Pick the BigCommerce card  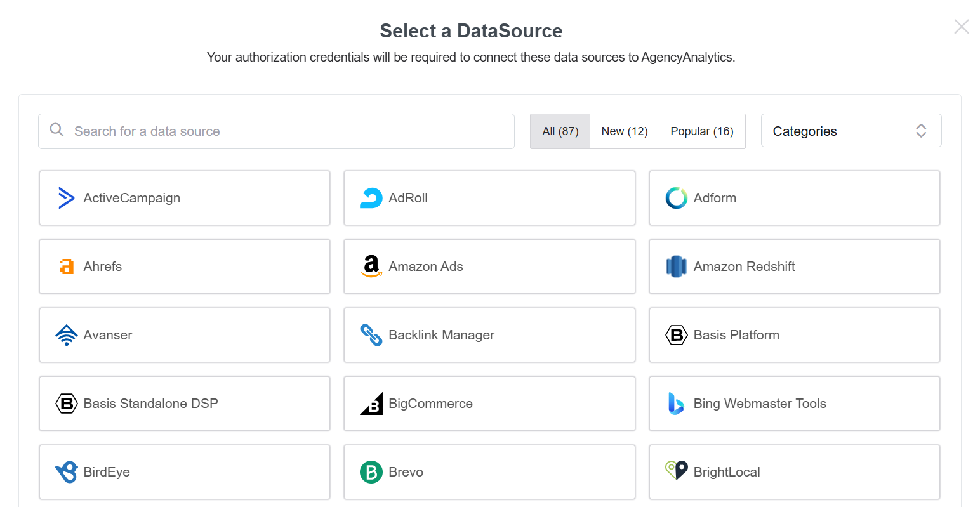[x=489, y=404]
